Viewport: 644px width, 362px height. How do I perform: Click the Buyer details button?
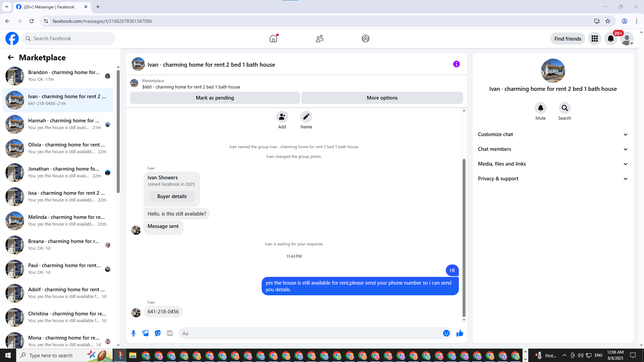172,196
